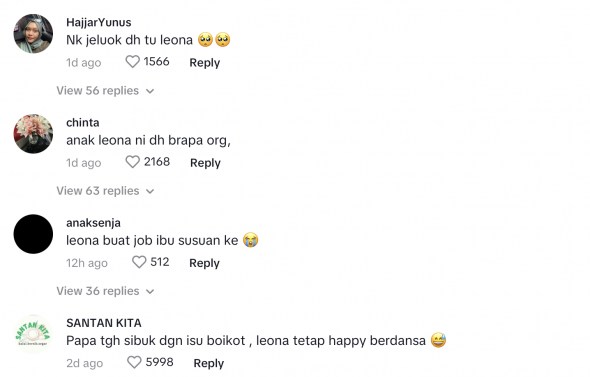Expand View 56 replies
This screenshot has height=377, width=590.
[x=105, y=91]
